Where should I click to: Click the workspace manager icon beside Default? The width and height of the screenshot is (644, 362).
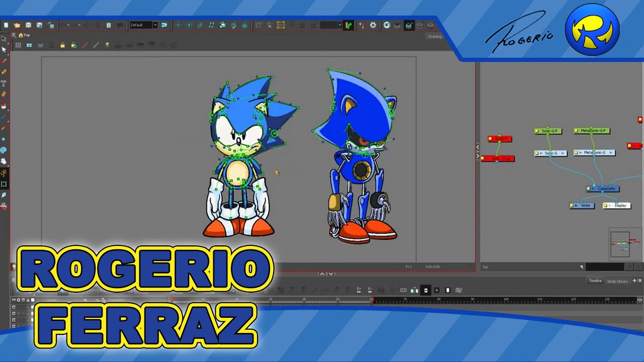(x=164, y=25)
